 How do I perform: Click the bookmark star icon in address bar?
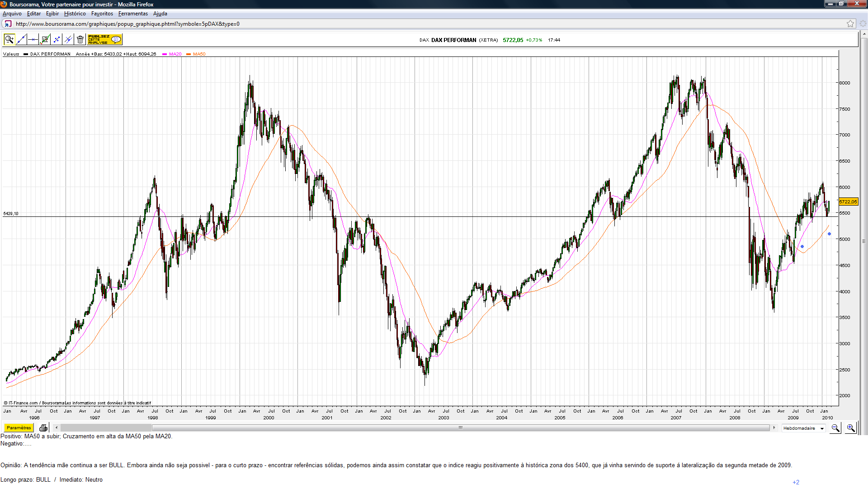click(850, 24)
